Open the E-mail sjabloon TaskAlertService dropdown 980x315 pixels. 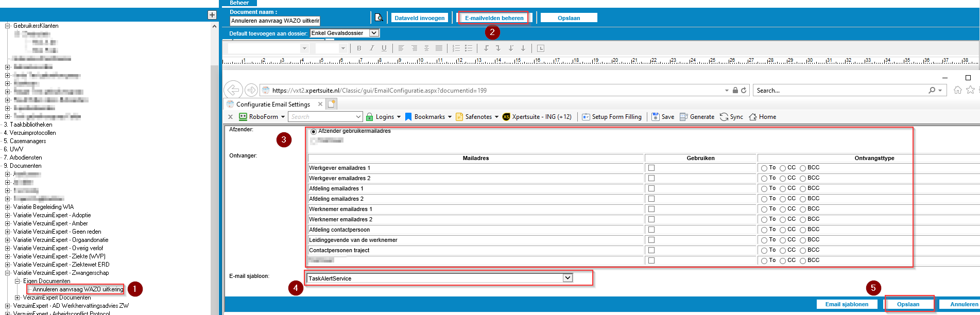coord(568,278)
